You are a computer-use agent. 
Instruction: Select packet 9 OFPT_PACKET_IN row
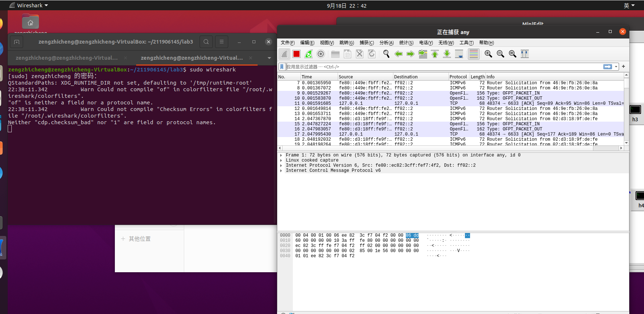(x=451, y=93)
